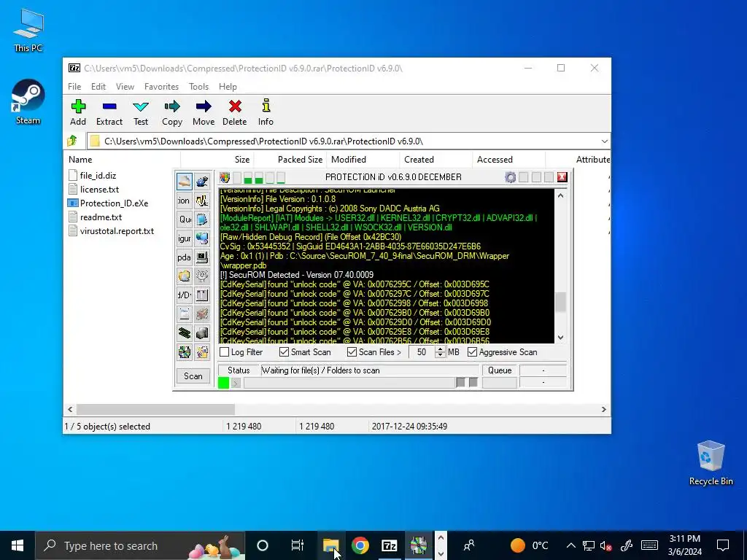Viewport: 747px width, 560px height.
Task: Open Steam desktop shortcut
Action: (x=28, y=102)
